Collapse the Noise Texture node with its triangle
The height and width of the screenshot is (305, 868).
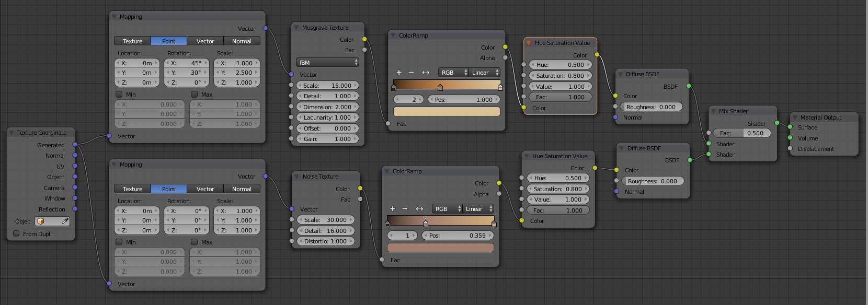coord(296,177)
